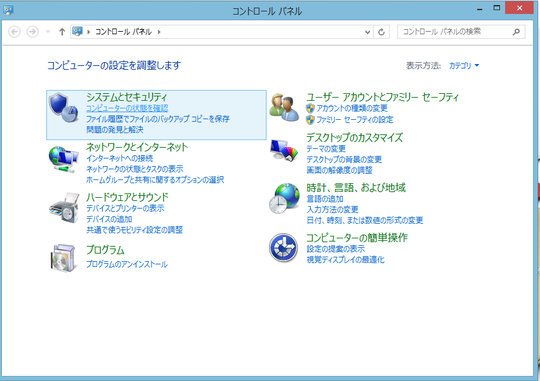Open the Hardware and Sound printer icon

pos(64,208)
